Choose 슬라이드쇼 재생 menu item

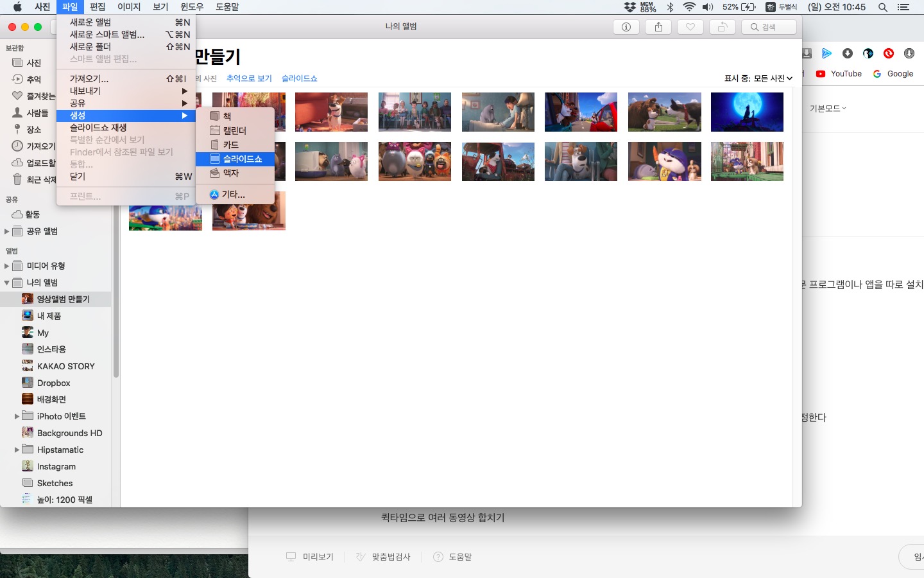[x=126, y=127]
